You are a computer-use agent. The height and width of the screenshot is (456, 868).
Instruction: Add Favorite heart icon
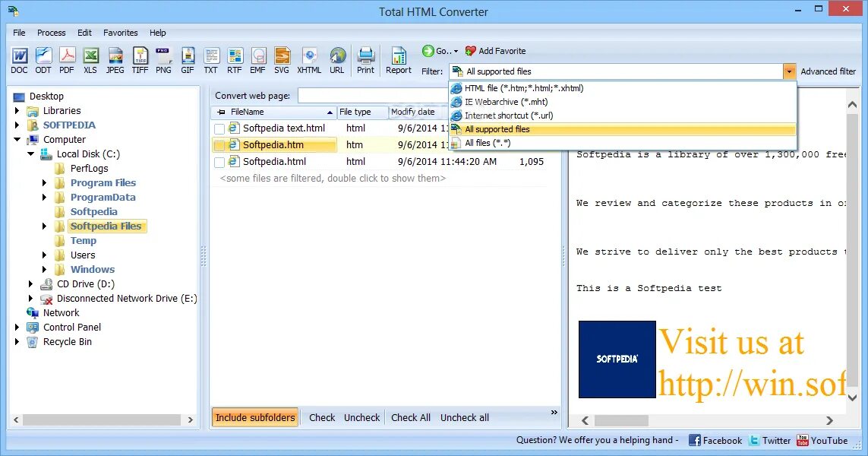[471, 51]
